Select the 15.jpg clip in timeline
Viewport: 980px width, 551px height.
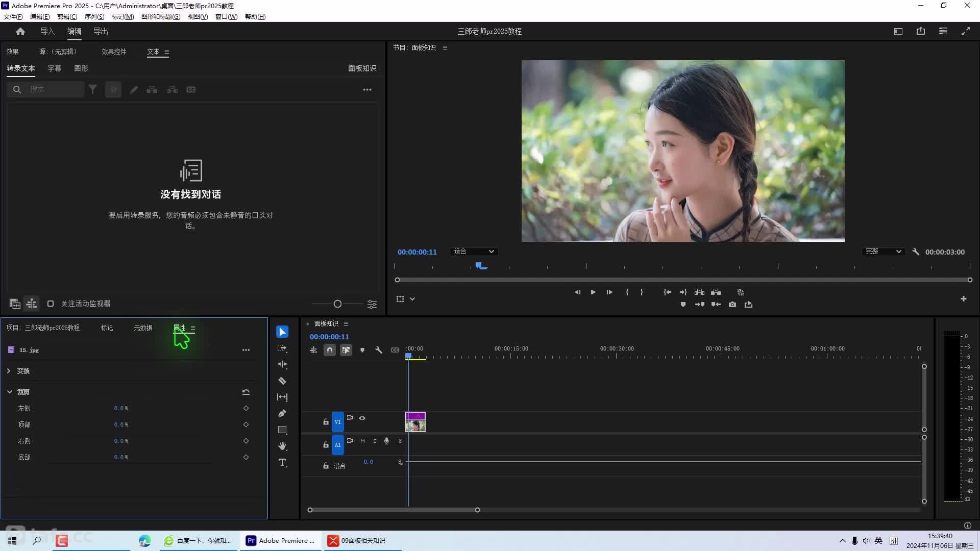coord(415,422)
